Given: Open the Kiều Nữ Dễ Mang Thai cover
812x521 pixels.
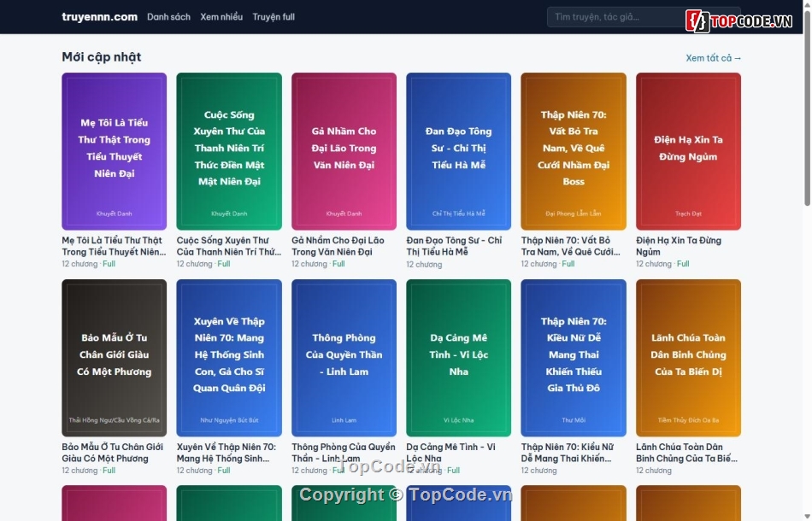Looking at the screenshot, I should [x=574, y=358].
